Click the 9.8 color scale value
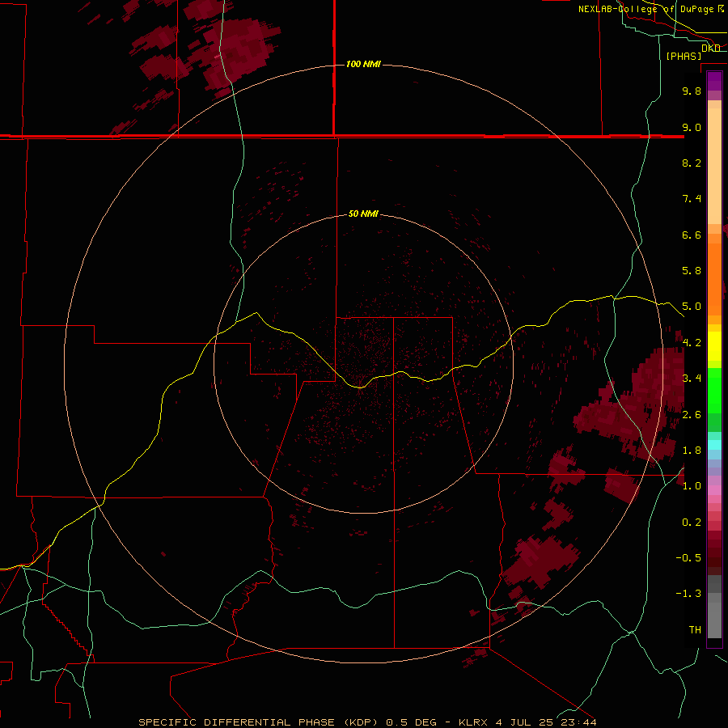This screenshot has height=728, width=728. point(692,91)
